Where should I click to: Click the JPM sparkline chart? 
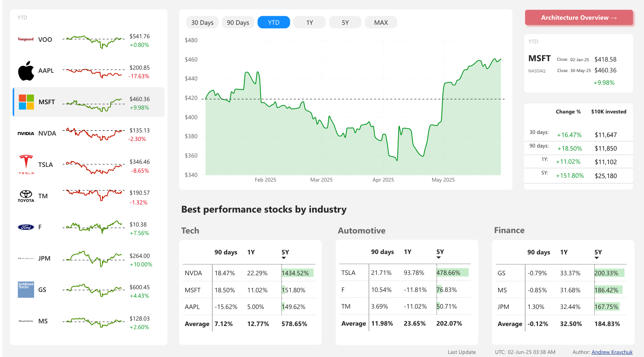click(x=93, y=259)
